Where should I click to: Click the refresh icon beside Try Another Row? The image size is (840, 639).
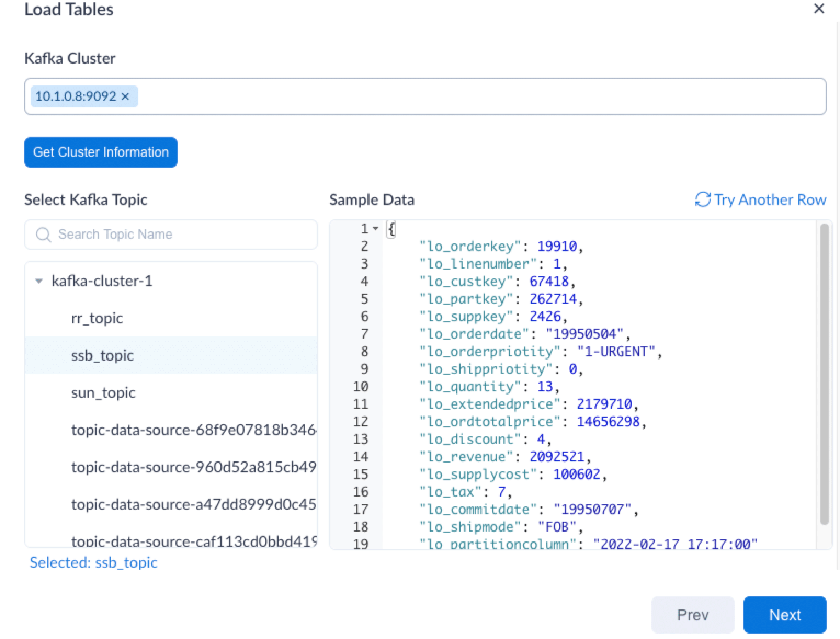tap(702, 200)
